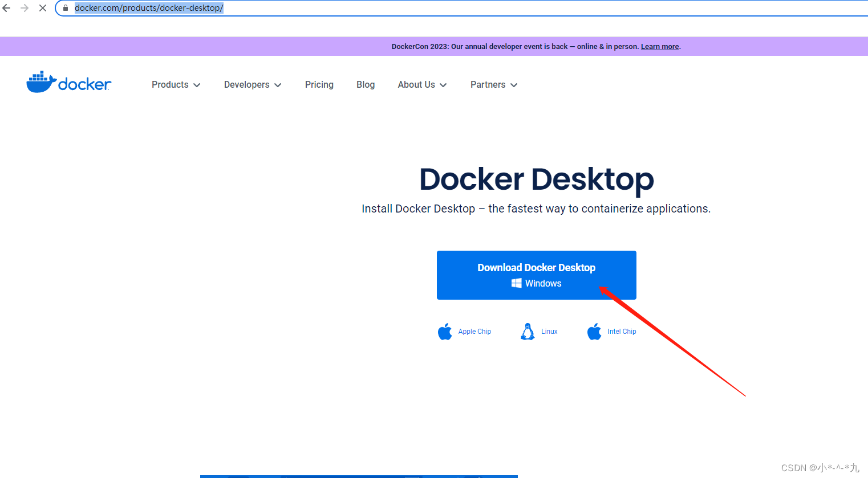Click the Intel Chip apple icon
The image size is (868, 478).
[594, 332]
